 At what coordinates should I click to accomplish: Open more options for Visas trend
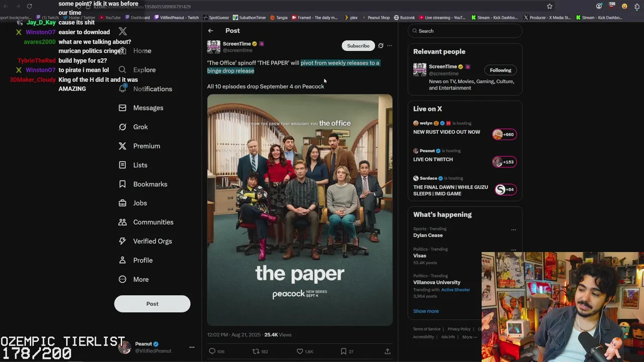point(514,250)
